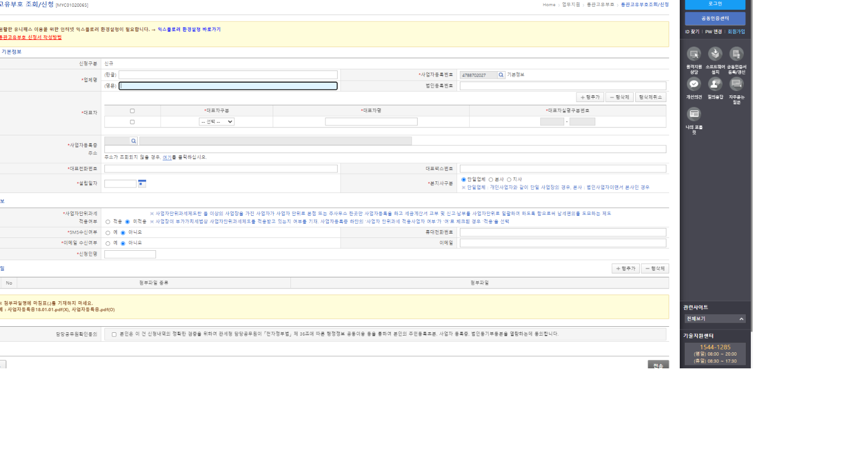Check the header checkbox in 대표자 table
The height and width of the screenshot is (456, 868).
click(132, 111)
